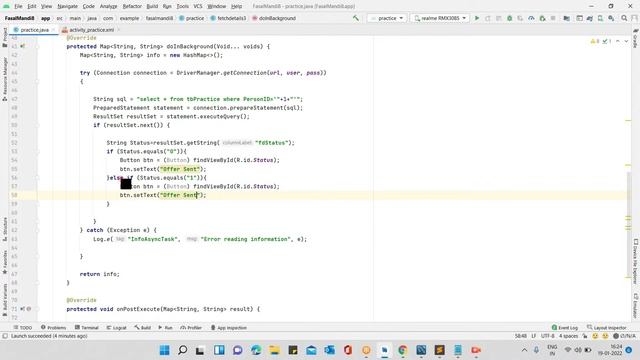The width and height of the screenshot is (640, 360).
Task: Open the Favorites side panel
Action: pyautogui.click(x=5, y=262)
